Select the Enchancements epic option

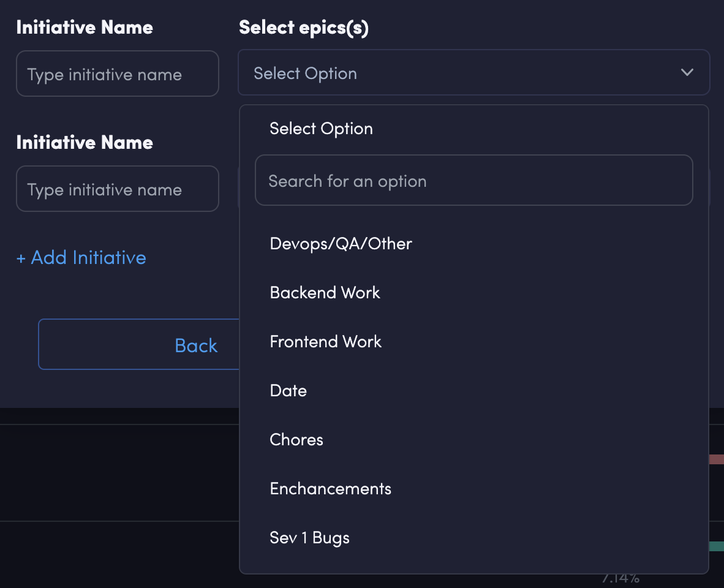click(330, 489)
